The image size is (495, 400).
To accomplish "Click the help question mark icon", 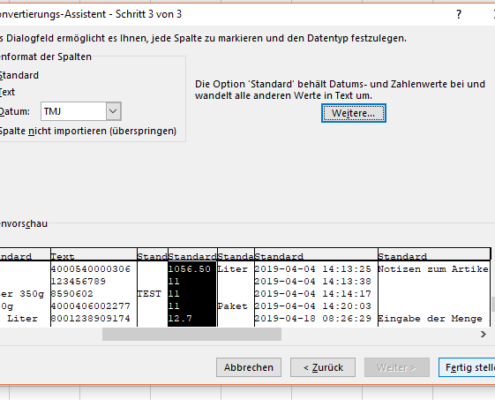I will tap(459, 14).
